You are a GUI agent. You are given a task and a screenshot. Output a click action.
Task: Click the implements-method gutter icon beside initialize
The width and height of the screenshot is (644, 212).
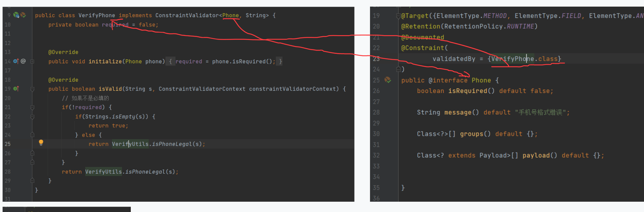click(x=16, y=61)
